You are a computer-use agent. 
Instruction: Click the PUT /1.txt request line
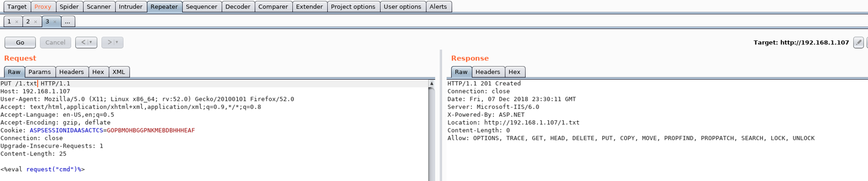point(35,84)
